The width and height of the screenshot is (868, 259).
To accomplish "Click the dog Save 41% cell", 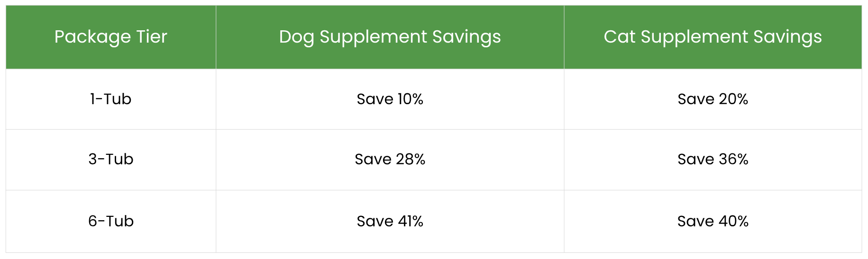I will (390, 221).
